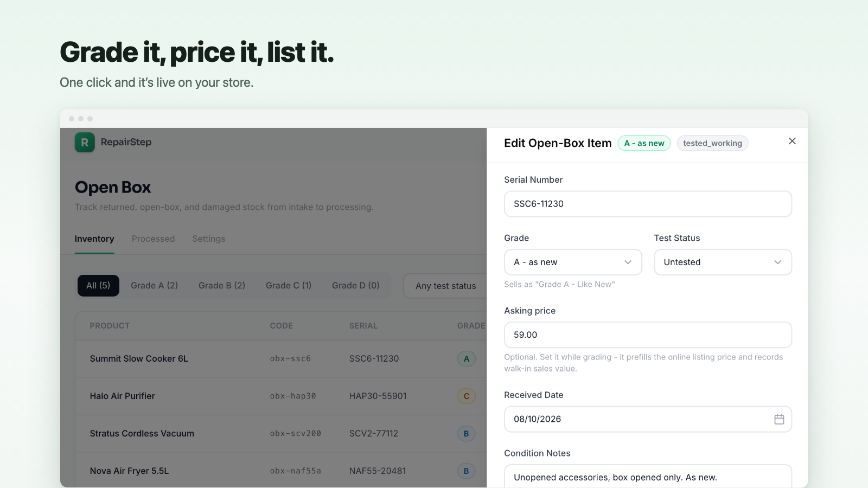Filter by Grade C (1)
This screenshot has height=488, width=868.
(x=289, y=286)
